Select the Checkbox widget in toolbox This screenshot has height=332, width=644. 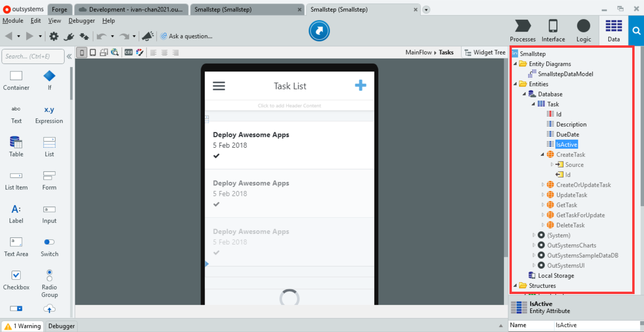(16, 281)
